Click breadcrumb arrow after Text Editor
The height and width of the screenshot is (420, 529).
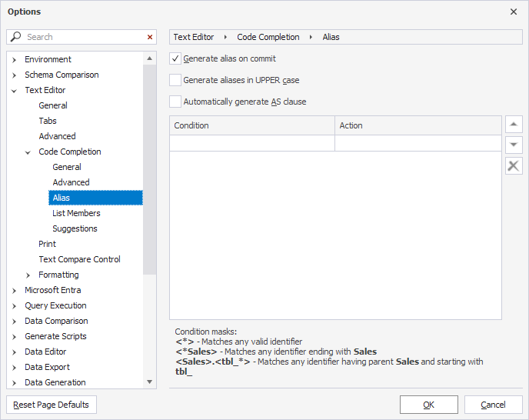225,37
